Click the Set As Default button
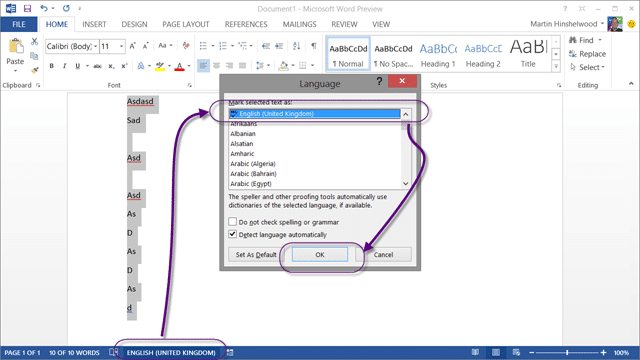The width and height of the screenshot is (640, 360). [x=256, y=254]
